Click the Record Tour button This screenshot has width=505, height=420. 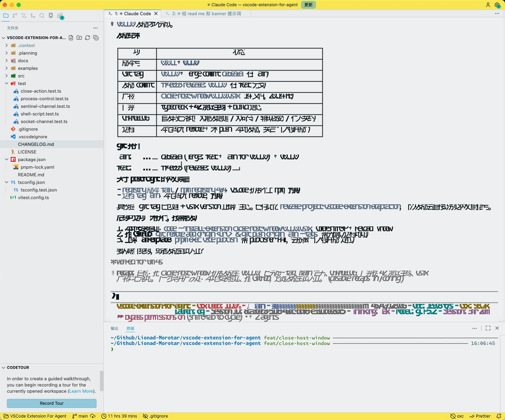(x=52, y=403)
